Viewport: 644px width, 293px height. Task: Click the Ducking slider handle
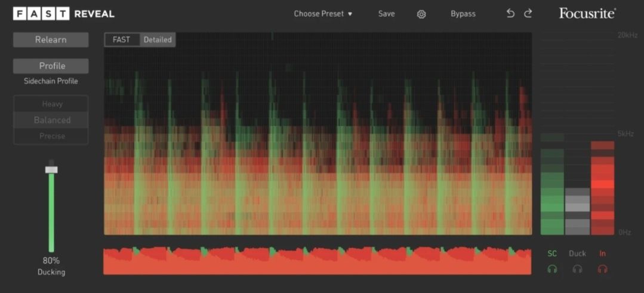pyautogui.click(x=51, y=169)
